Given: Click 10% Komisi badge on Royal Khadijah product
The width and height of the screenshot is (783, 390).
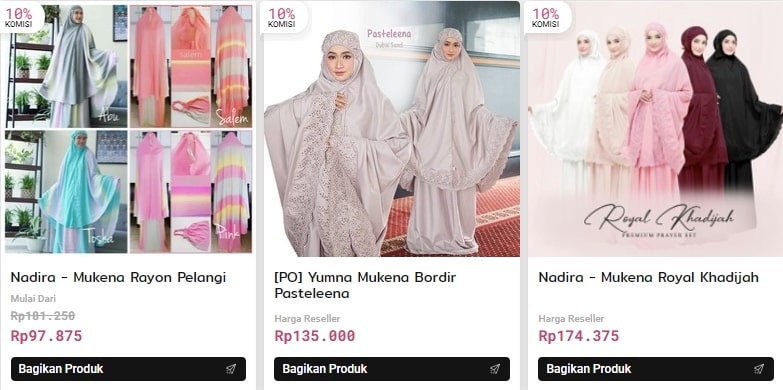Looking at the screenshot, I should pos(546,17).
